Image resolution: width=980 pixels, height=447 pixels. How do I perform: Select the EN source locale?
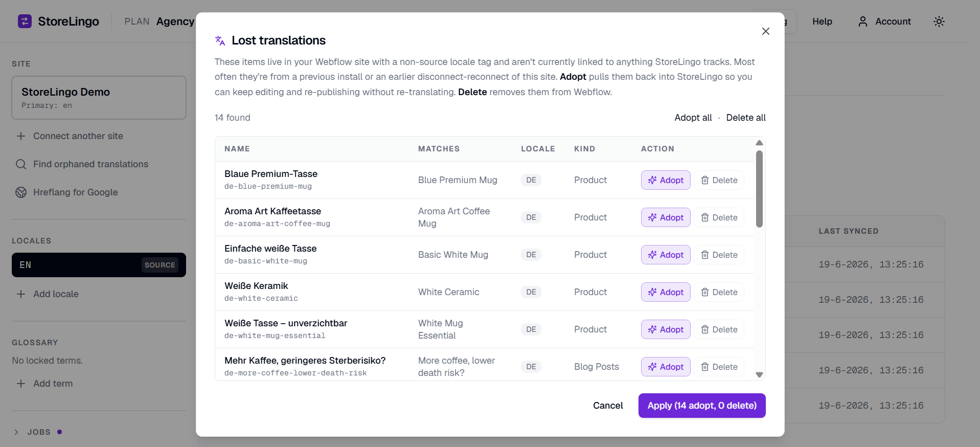[x=99, y=265]
